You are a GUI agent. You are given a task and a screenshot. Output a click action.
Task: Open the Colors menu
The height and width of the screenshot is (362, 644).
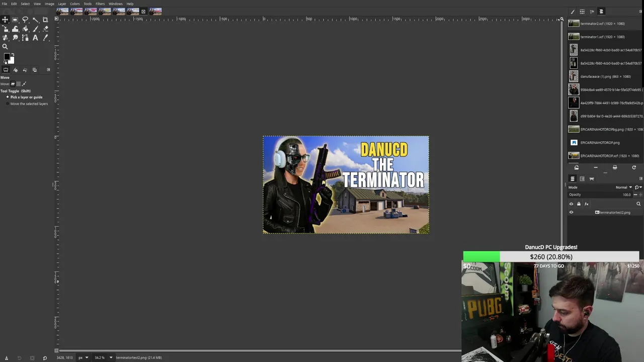[x=74, y=4]
